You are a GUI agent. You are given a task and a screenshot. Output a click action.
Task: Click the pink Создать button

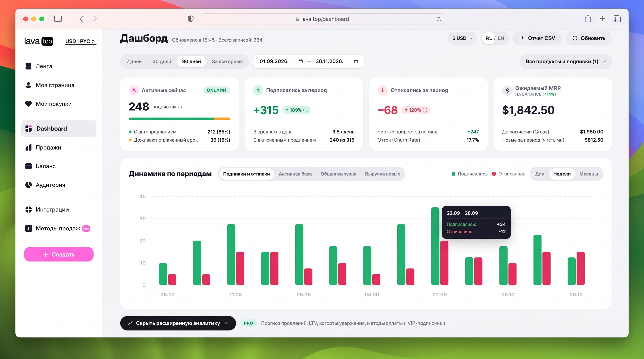point(59,254)
